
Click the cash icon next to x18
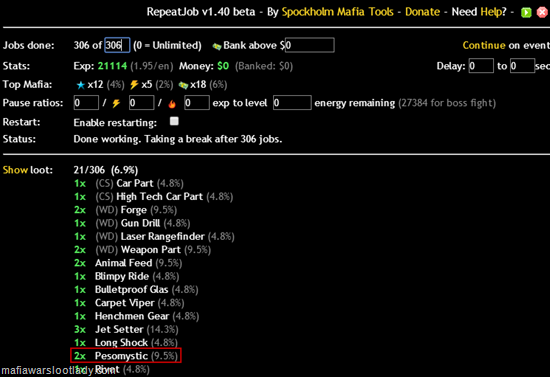[183, 85]
